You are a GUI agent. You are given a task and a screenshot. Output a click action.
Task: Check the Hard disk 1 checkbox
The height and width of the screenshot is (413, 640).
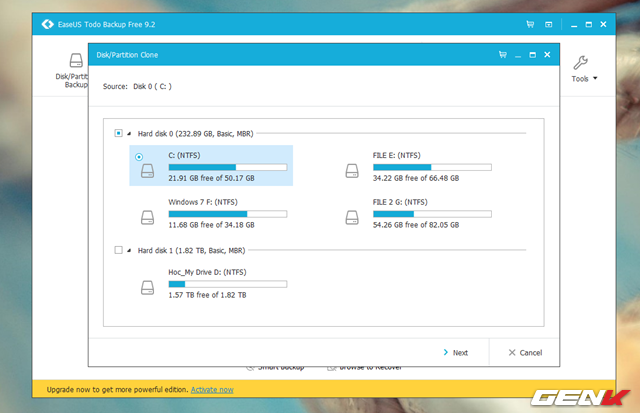118,250
